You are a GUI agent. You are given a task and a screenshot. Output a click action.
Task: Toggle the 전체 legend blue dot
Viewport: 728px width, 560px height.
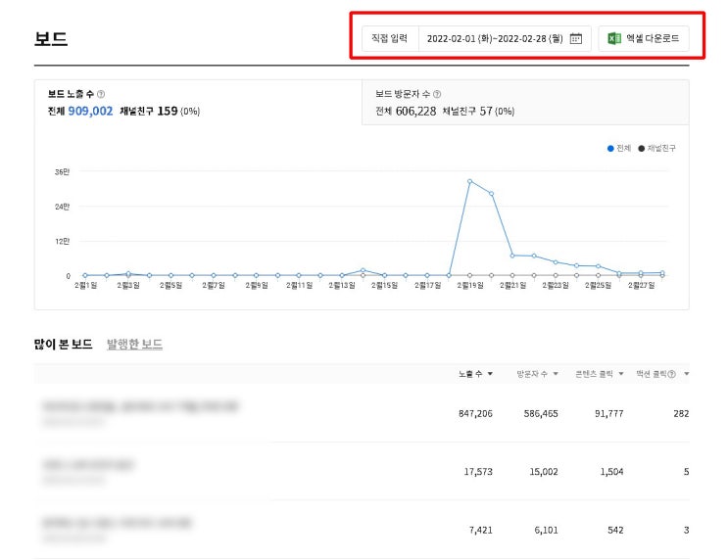610,149
